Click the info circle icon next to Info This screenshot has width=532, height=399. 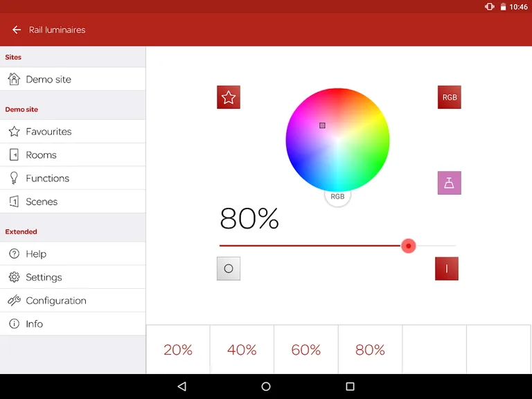14,324
